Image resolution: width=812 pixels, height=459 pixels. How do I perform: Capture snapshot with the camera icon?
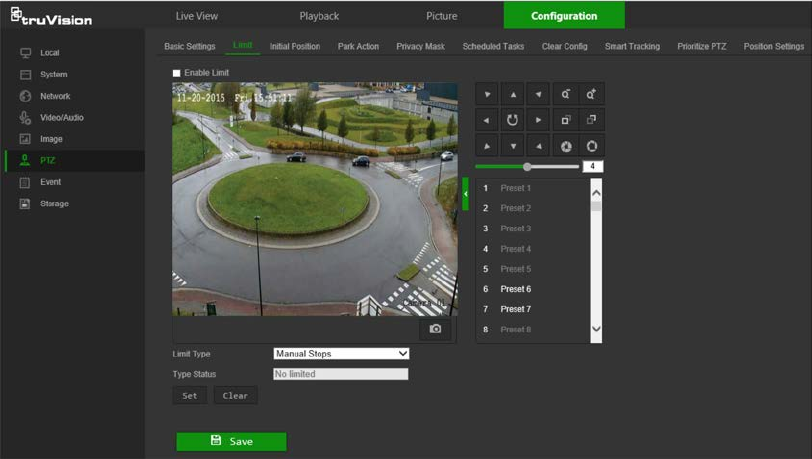point(435,329)
